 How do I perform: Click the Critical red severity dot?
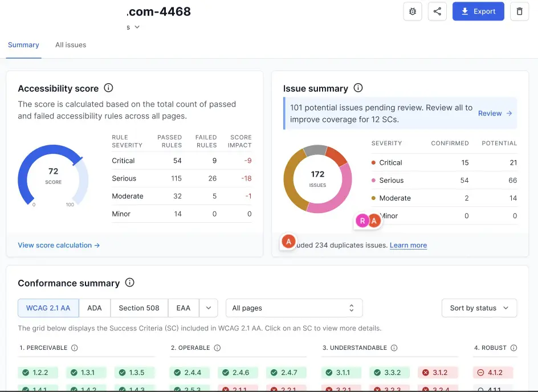[x=373, y=162]
